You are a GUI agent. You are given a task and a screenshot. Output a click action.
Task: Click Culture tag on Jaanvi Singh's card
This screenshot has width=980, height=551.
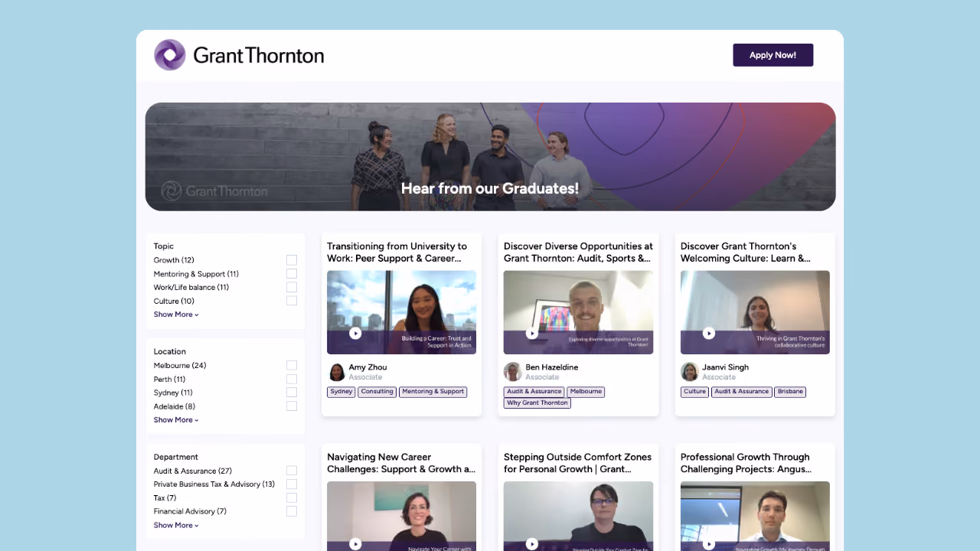pos(695,392)
